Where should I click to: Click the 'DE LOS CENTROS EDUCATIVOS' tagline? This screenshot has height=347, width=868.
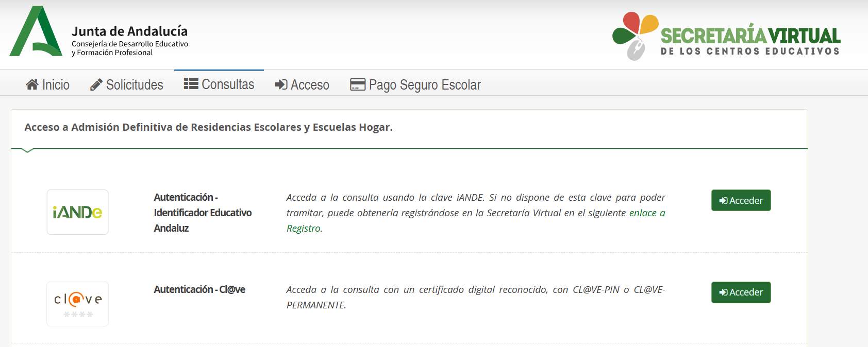[750, 51]
